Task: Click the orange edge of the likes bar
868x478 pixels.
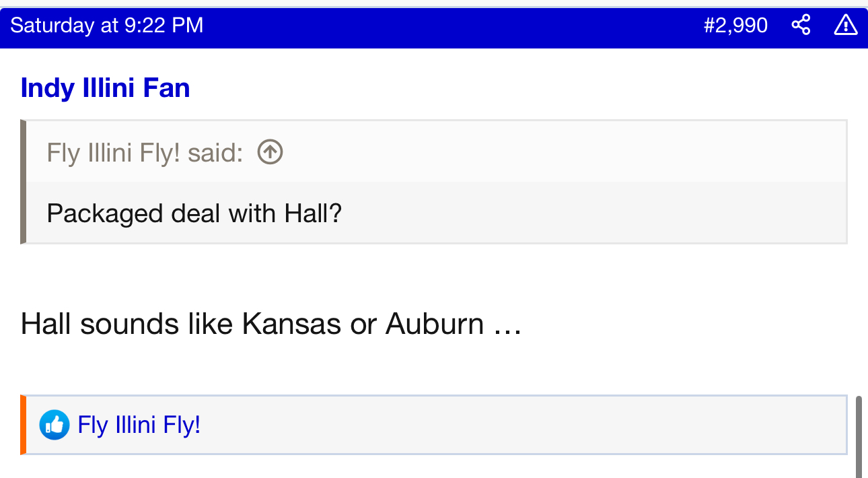Action: pos(23,425)
